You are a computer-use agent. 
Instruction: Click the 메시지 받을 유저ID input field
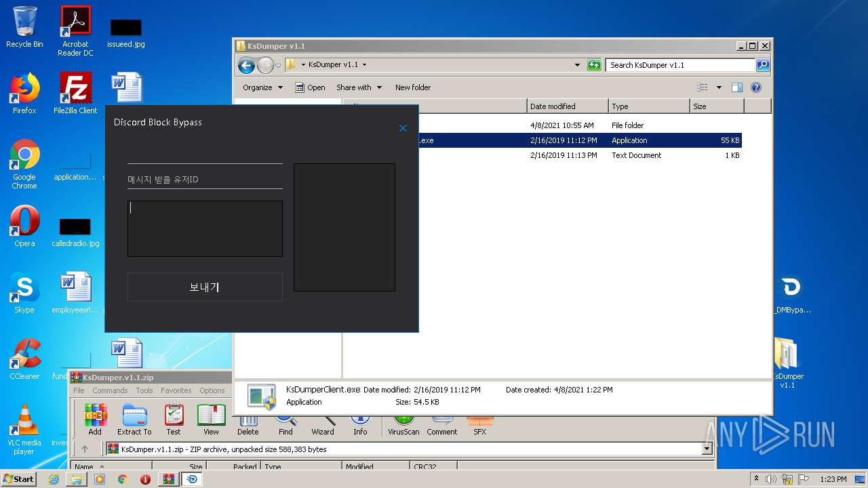(205, 180)
